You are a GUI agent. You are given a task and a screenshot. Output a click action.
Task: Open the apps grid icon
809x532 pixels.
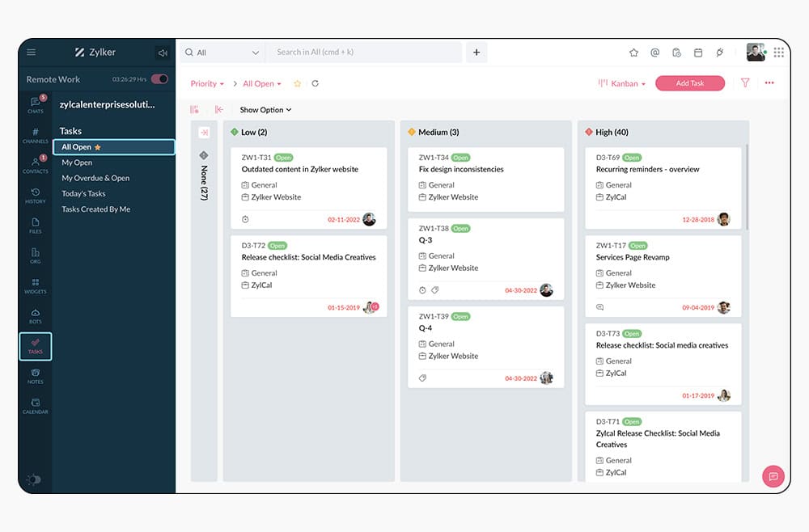(778, 52)
